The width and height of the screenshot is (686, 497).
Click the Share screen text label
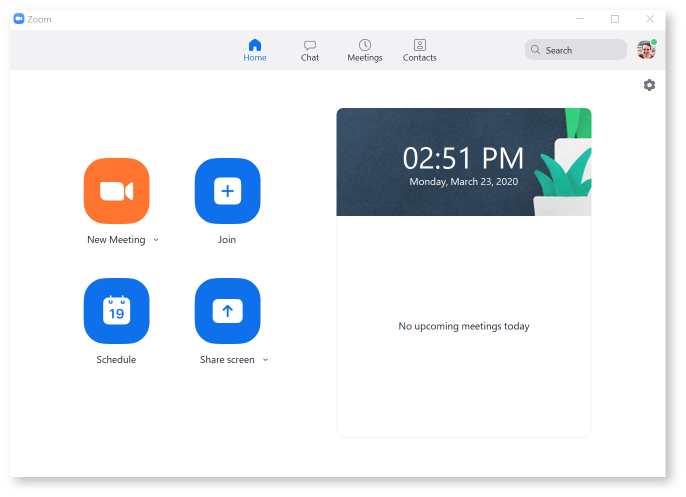pyautogui.click(x=227, y=360)
